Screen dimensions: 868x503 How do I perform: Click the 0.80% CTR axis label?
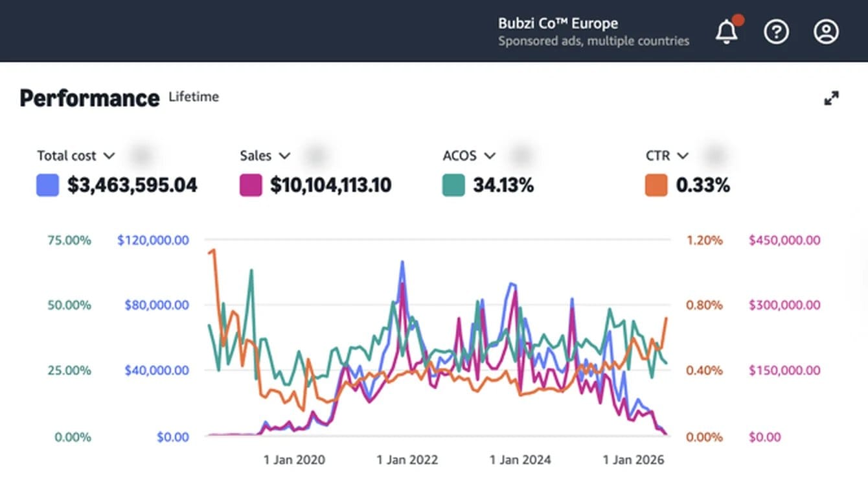coord(704,305)
